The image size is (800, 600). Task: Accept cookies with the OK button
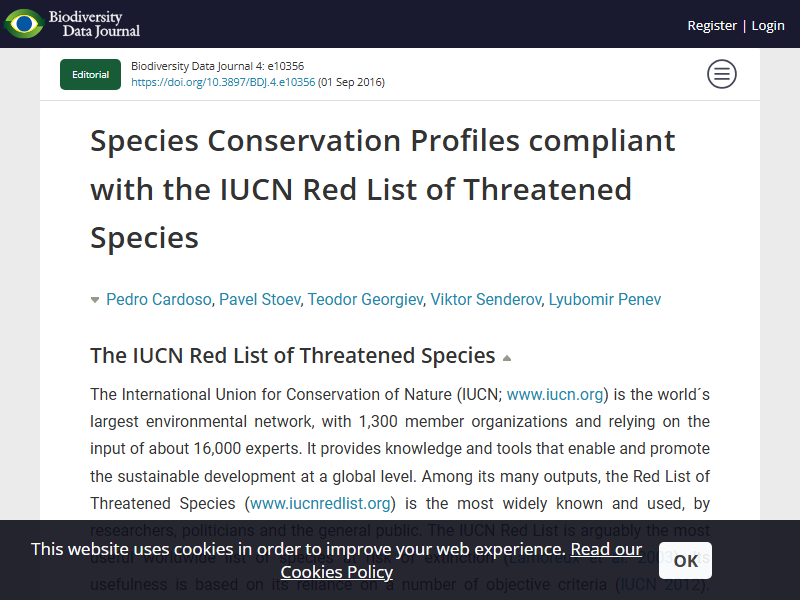[685, 561]
